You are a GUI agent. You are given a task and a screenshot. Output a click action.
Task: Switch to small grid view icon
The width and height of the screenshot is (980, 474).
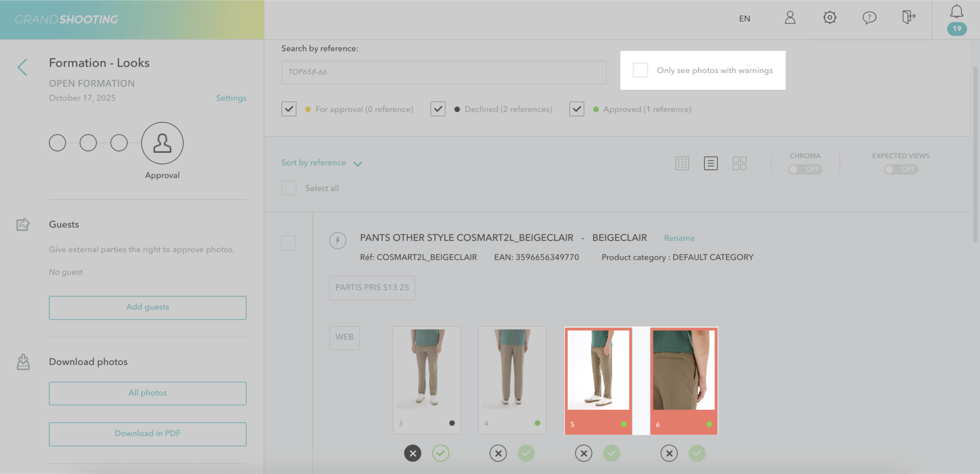(x=682, y=163)
